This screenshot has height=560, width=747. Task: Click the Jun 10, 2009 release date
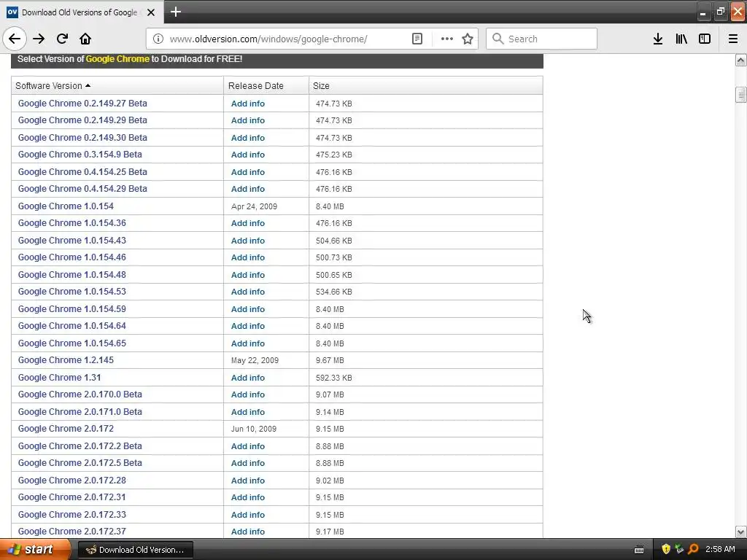click(x=253, y=429)
